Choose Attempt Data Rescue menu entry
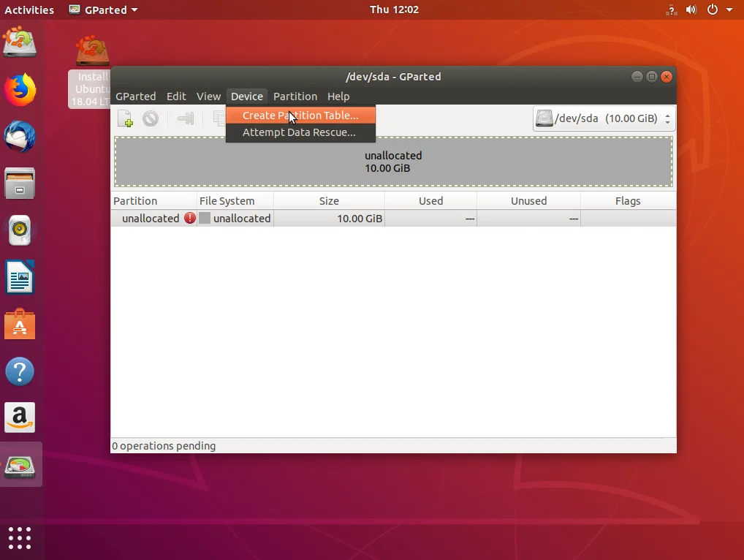The width and height of the screenshot is (744, 560). 300,132
